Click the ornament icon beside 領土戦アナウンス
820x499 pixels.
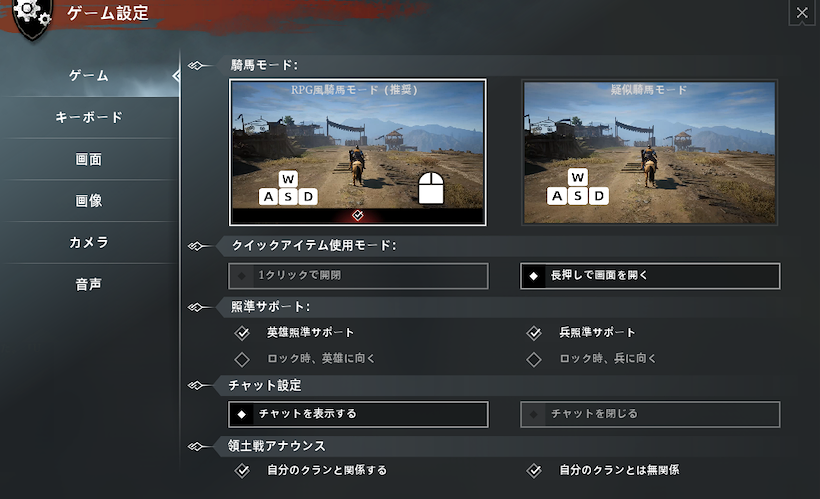pos(196,446)
